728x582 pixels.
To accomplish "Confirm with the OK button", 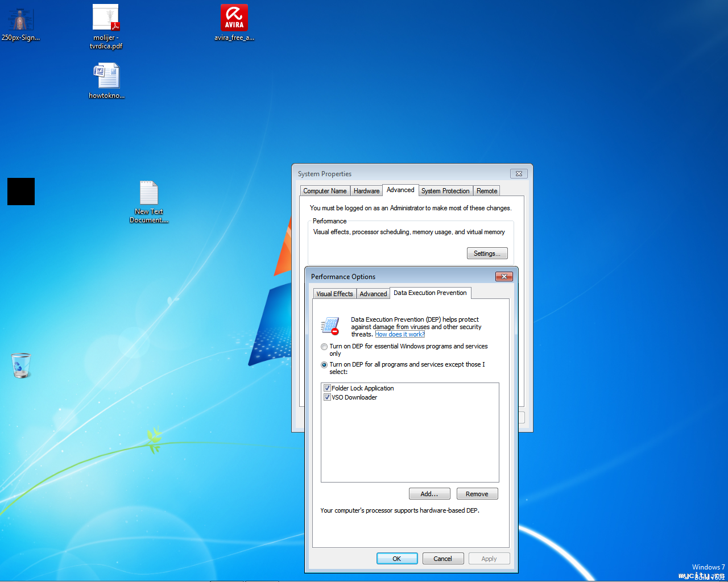I will pos(397,559).
